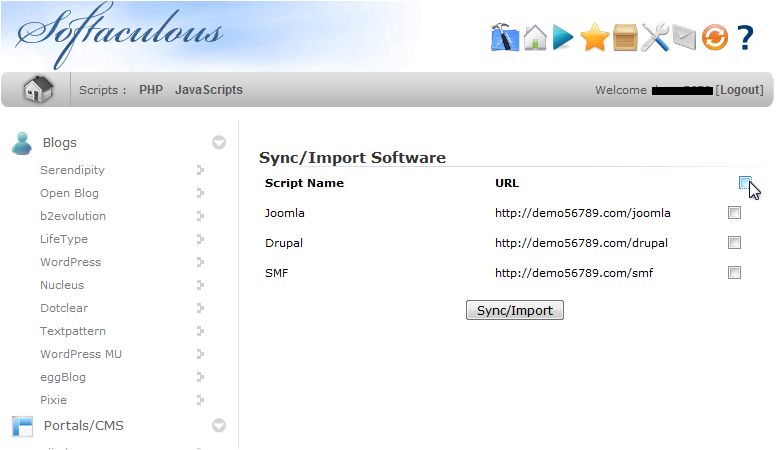Click the http://demo56789.com/smf URL
This screenshot has height=450, width=776.
(x=574, y=273)
